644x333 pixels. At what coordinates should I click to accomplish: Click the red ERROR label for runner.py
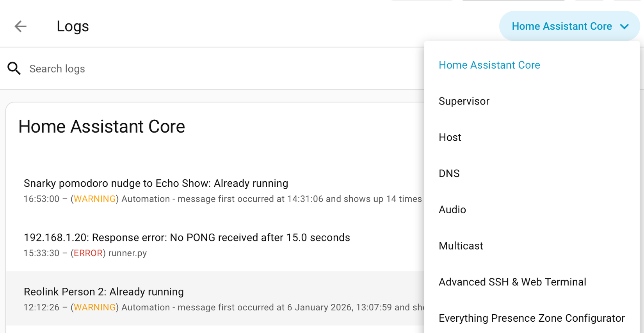point(88,253)
